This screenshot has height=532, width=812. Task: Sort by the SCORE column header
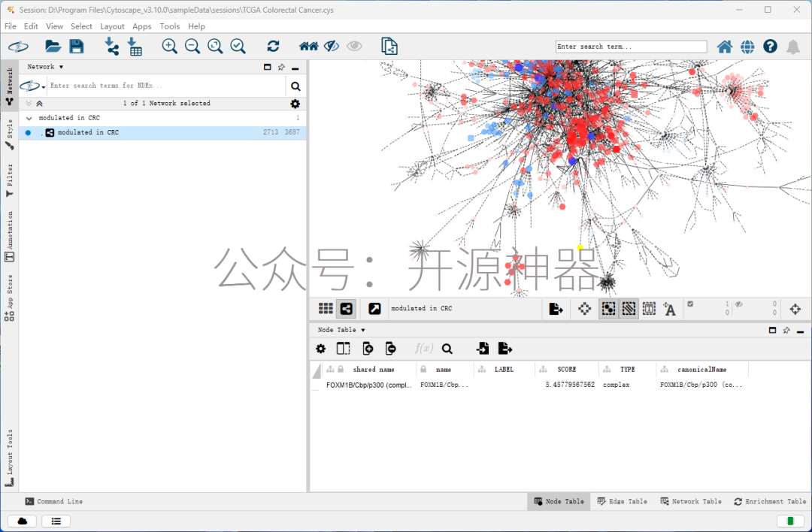567,370
